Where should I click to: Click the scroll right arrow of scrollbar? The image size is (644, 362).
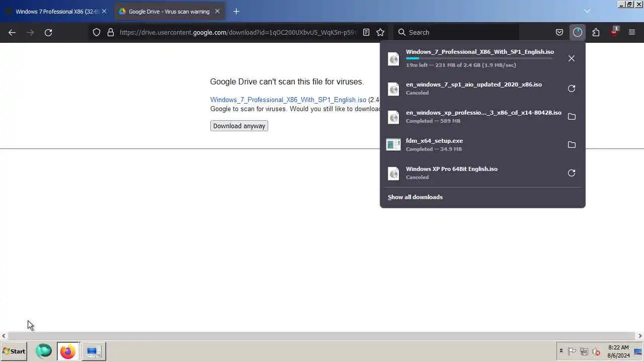[x=640, y=336]
